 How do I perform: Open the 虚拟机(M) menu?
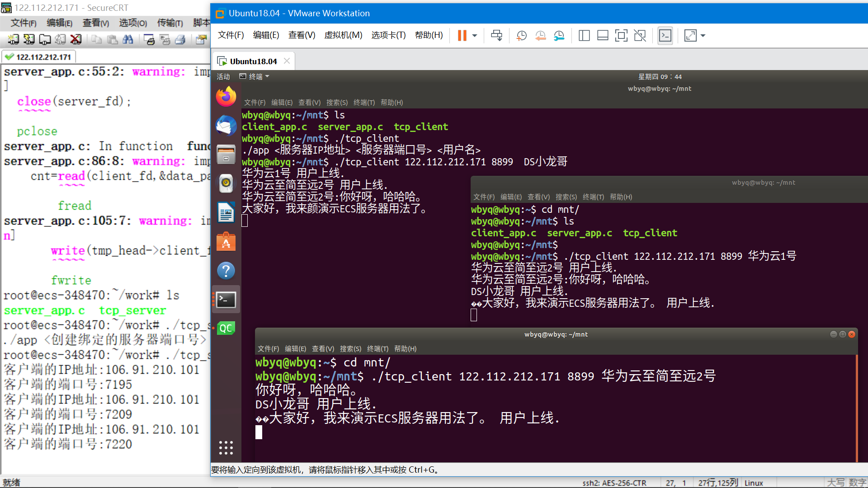click(343, 35)
